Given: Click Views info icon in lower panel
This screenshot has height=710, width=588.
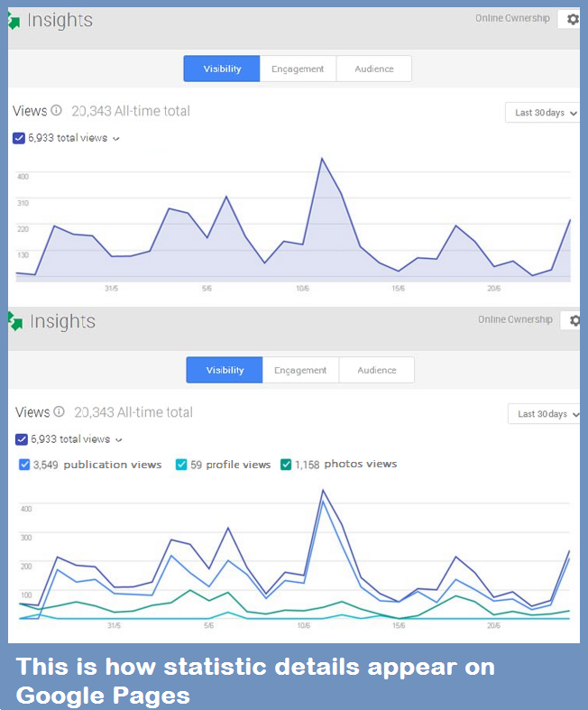Looking at the screenshot, I should (x=60, y=412).
